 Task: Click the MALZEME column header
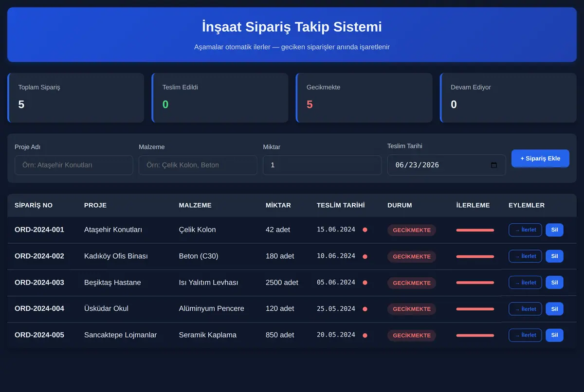click(x=195, y=205)
